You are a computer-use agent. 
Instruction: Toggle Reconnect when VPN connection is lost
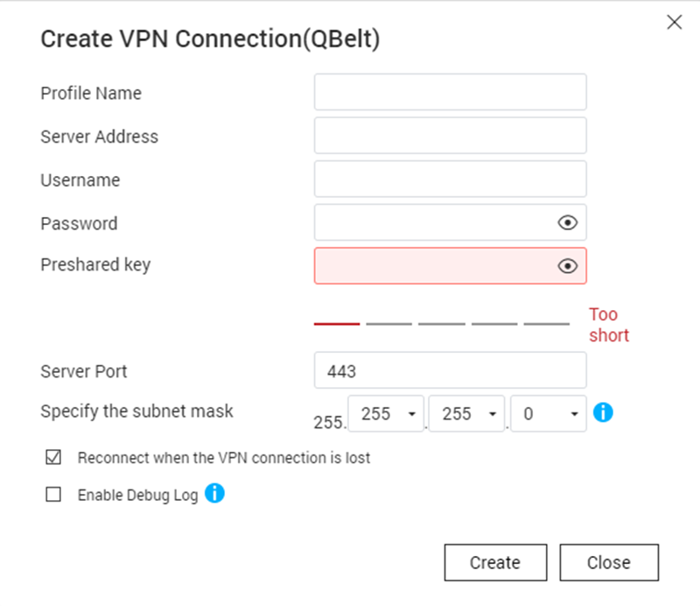[53, 457]
